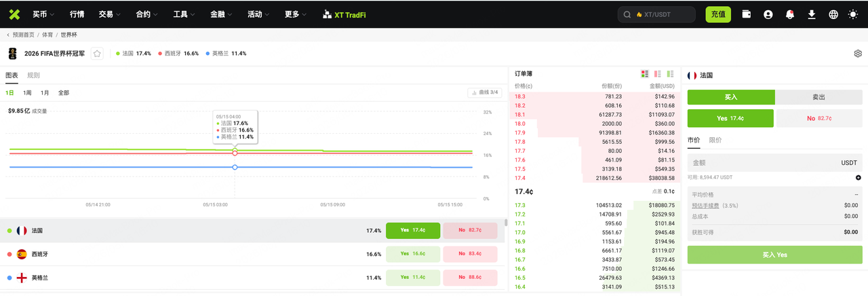The height and width of the screenshot is (296, 868).
Task: Select the sell-only red order book view icon
Action: tap(658, 73)
